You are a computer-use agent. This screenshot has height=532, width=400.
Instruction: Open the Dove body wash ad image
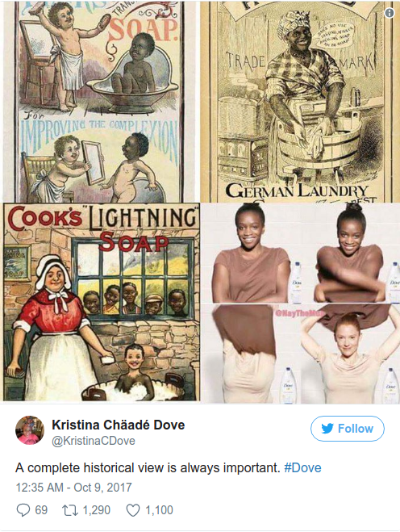(x=300, y=303)
